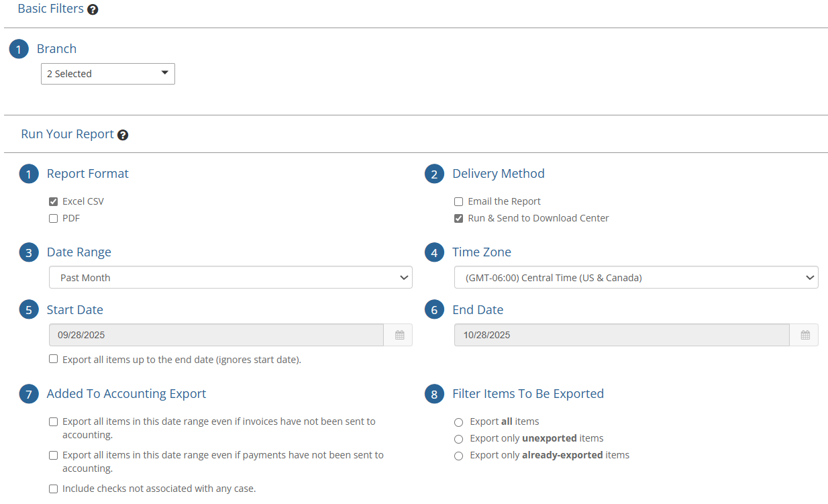Disable the Excel CSV report format

click(53, 201)
